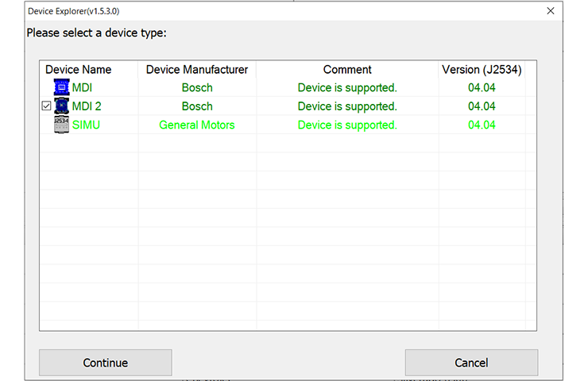The height and width of the screenshot is (381, 588).
Task: Click Bosch manufacturer in MDI 2 row
Action: 197,106
